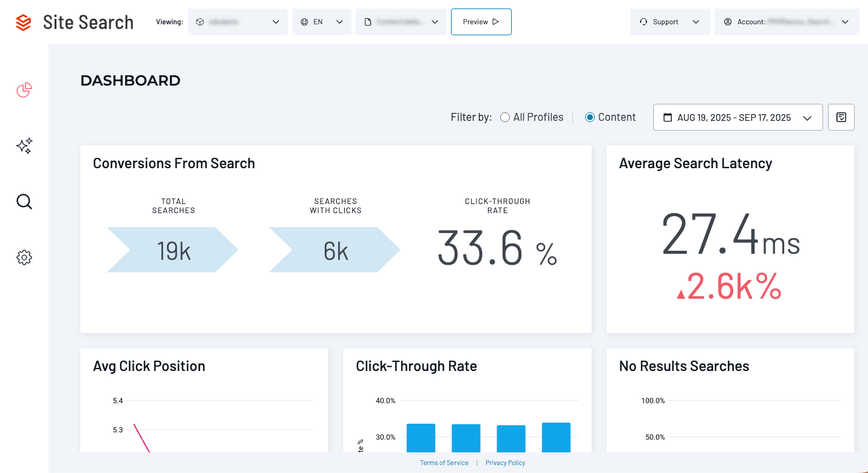Click the Average Search Latency heading
This screenshot has width=868, height=473.
click(x=696, y=163)
